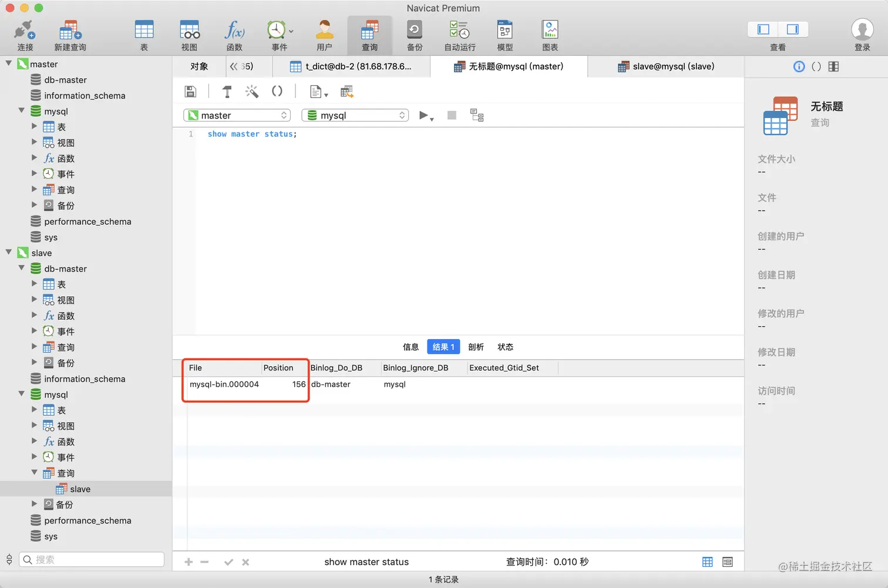
Task: Switch to the t_dict@db-2 tab
Action: coord(352,66)
